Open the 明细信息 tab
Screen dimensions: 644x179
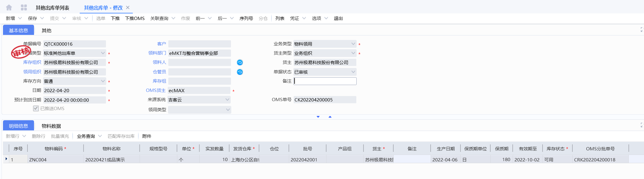[19, 126]
